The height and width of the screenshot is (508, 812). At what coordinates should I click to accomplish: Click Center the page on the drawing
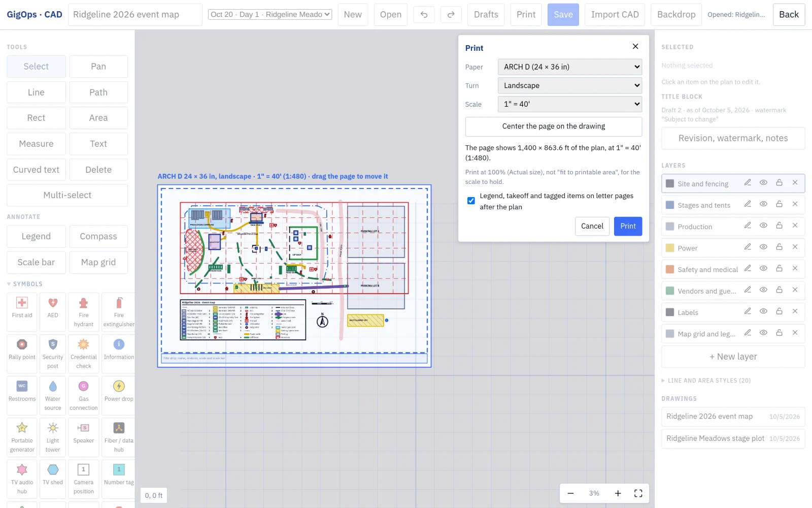553,126
